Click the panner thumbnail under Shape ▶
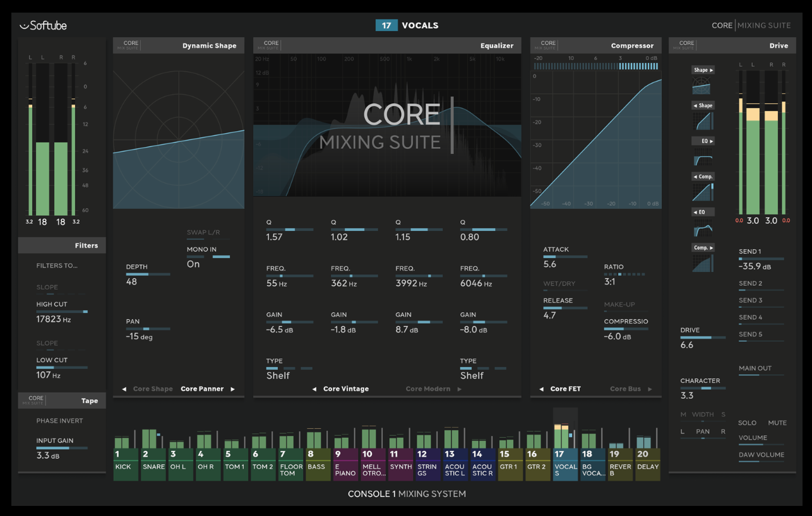812x516 pixels. 703,86
